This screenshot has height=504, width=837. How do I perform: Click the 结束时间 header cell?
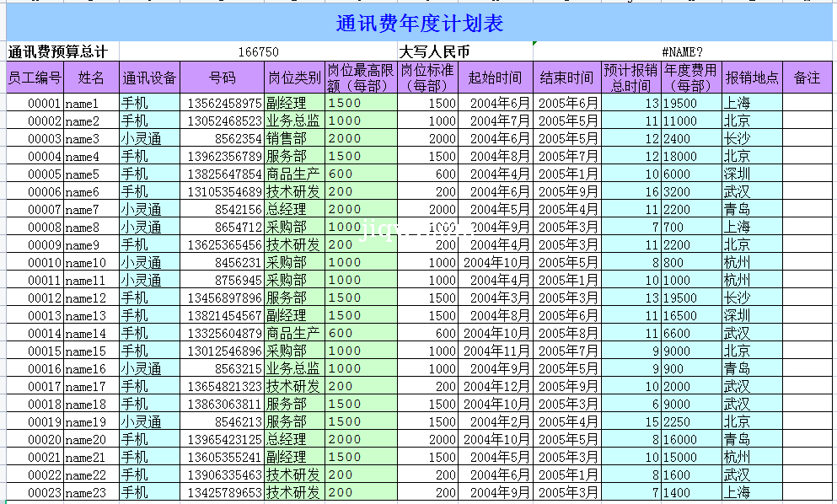[567, 78]
